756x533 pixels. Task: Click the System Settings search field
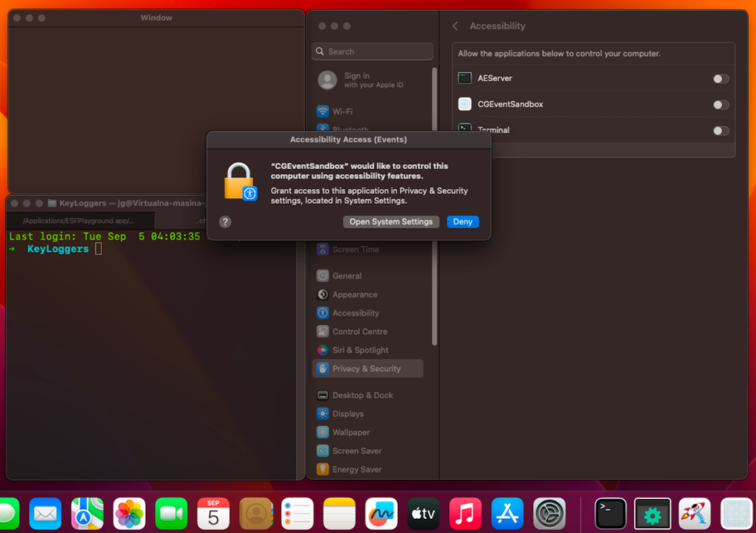click(x=371, y=51)
